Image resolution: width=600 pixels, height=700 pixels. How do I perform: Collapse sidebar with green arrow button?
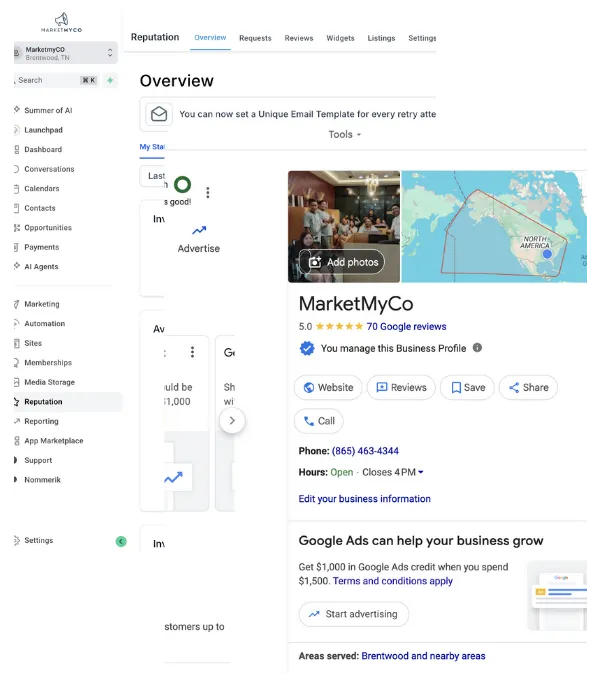pyautogui.click(x=121, y=542)
